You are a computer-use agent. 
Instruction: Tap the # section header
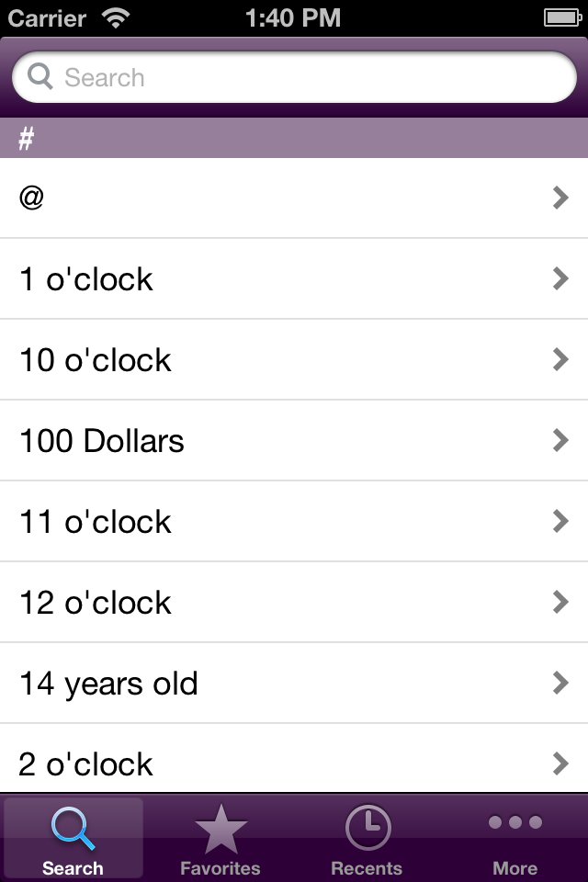pyautogui.click(x=294, y=139)
